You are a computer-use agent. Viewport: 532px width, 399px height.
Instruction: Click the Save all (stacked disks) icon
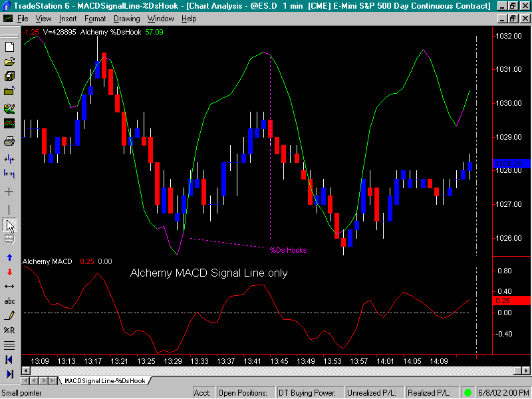9,76
